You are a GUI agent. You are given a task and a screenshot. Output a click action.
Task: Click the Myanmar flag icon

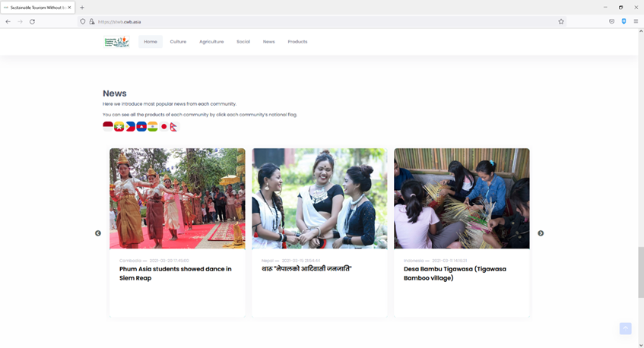pyautogui.click(x=119, y=126)
